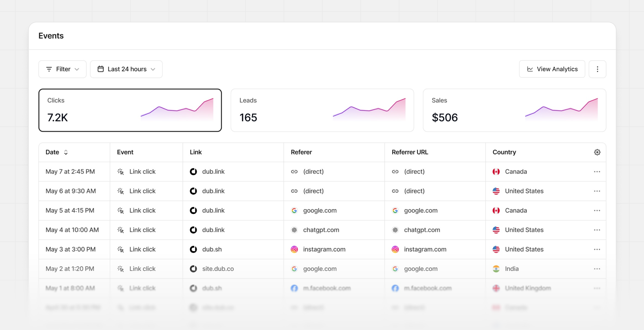Open the row actions menu for May 7 entry

(597, 171)
